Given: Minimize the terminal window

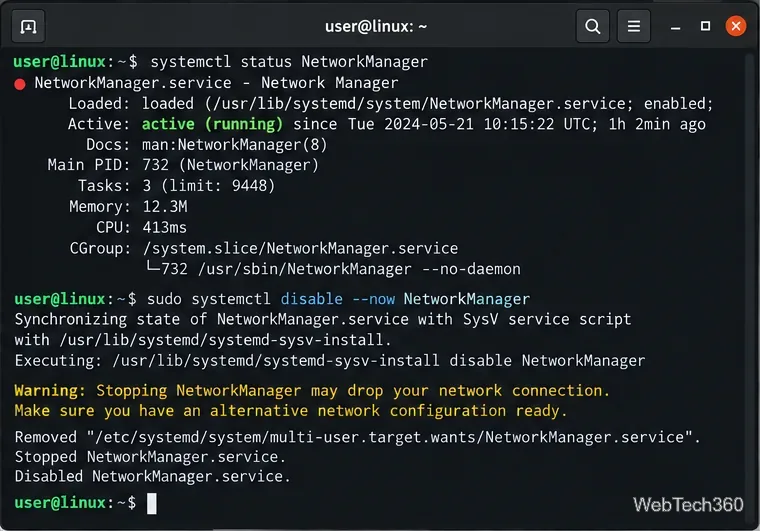Looking at the screenshot, I should point(675,27).
